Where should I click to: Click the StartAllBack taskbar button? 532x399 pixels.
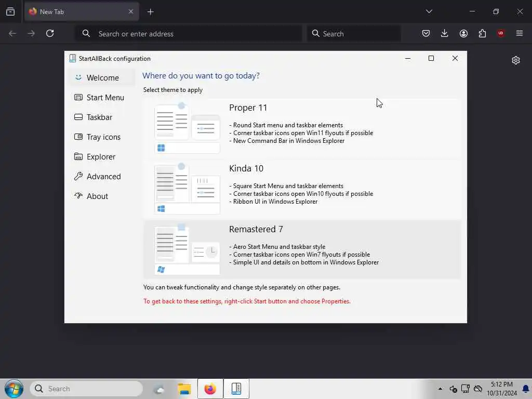236,389
